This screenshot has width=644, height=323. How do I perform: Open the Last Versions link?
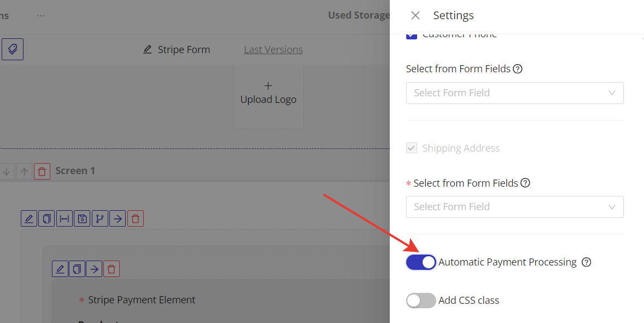click(x=273, y=50)
